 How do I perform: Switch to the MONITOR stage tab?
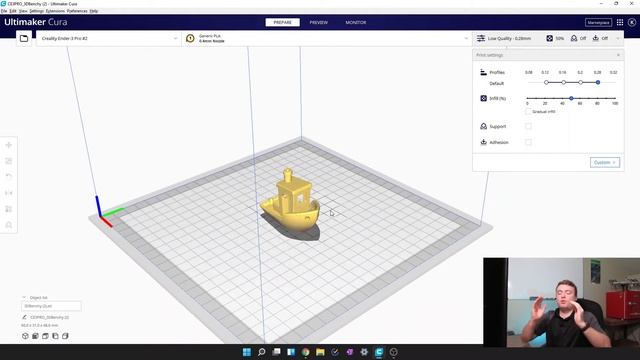[356, 22]
